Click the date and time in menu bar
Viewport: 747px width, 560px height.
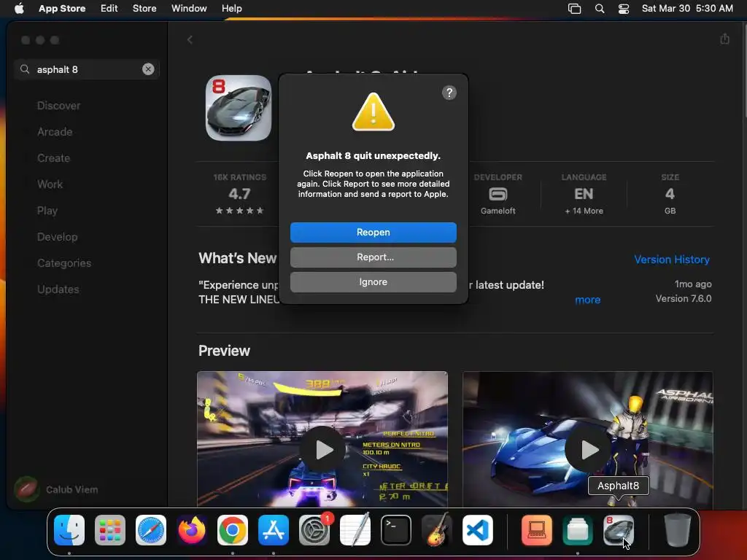(687, 8)
